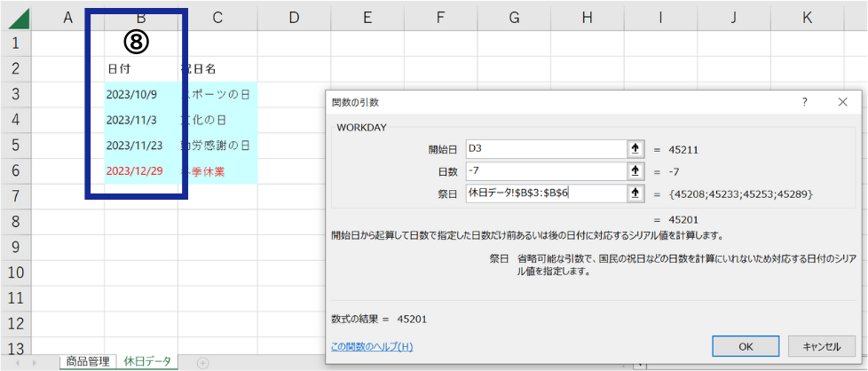Click into the 開始日 input box
The image size is (868, 371).
[545, 149]
